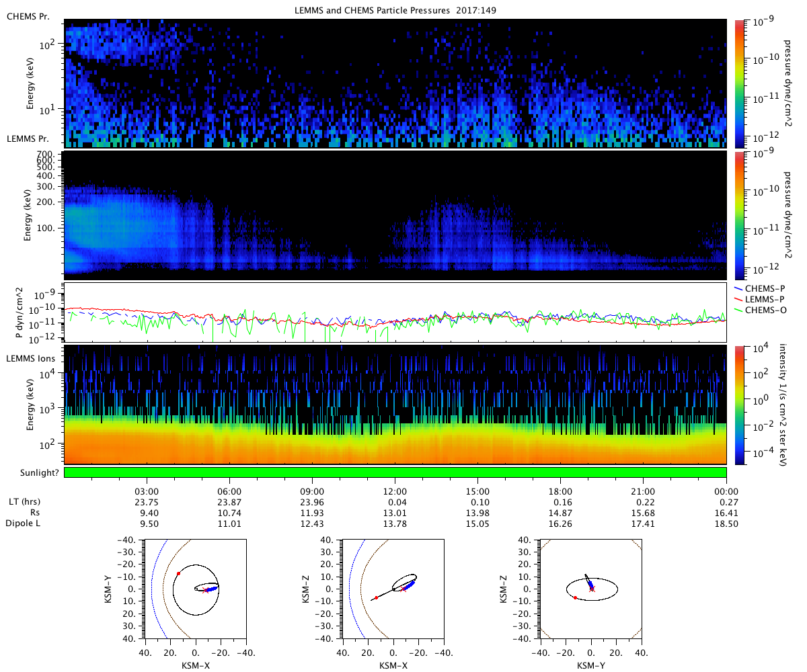This screenshot has width=807, height=672.
Task: Open the KSM-X versus KSM-Y orbit plot
Action: pyautogui.click(x=195, y=589)
